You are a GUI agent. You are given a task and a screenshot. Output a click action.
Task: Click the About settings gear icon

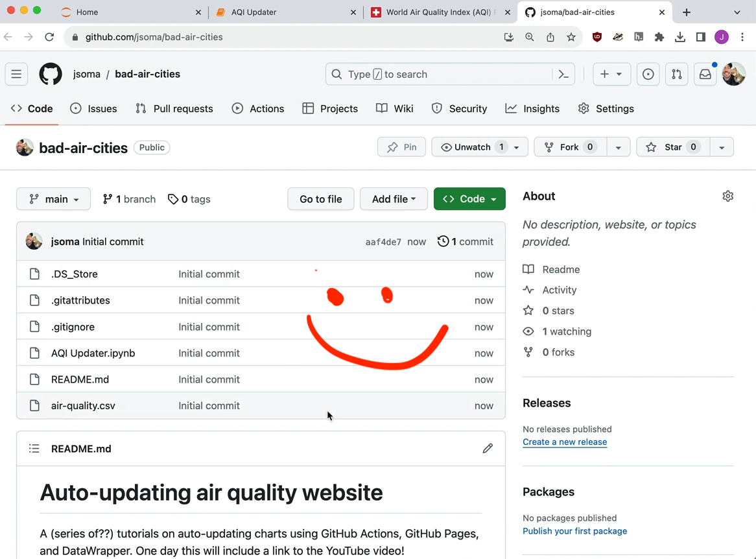727,196
